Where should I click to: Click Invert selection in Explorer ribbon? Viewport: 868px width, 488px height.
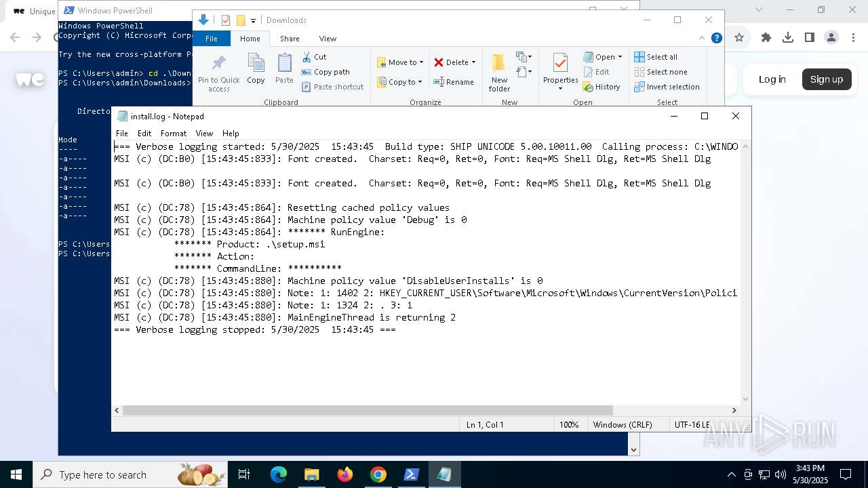pos(667,87)
